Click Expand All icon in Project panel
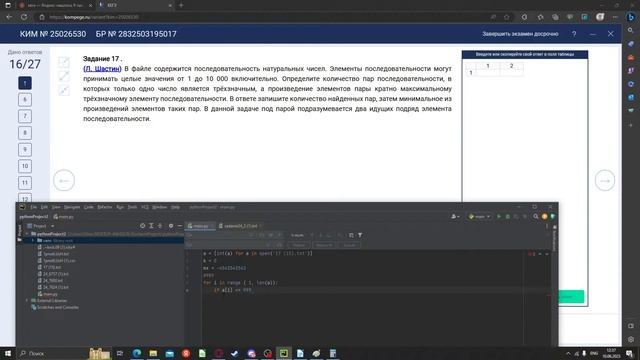 tap(151, 226)
